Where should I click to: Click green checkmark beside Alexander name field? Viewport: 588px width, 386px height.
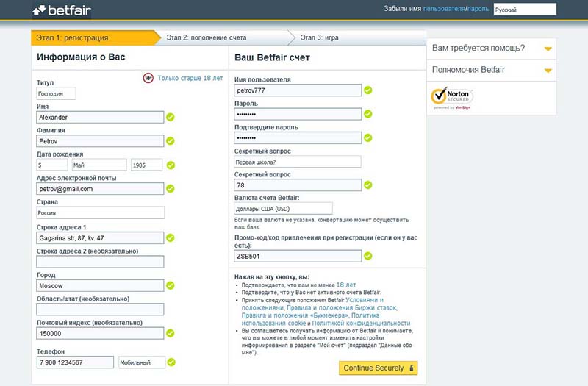tap(171, 117)
